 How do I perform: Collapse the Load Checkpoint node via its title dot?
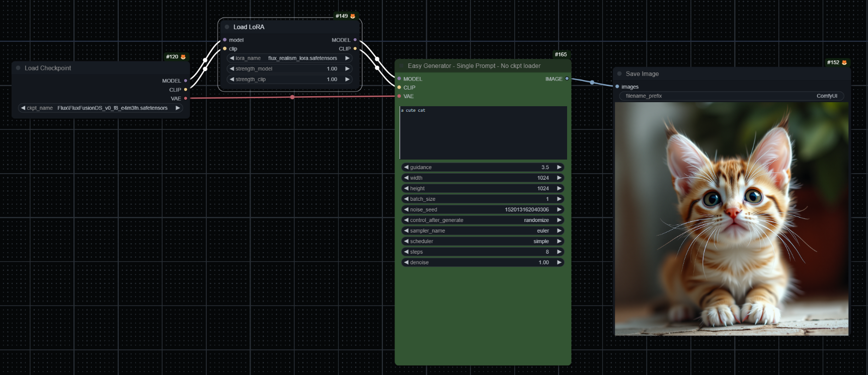point(19,68)
